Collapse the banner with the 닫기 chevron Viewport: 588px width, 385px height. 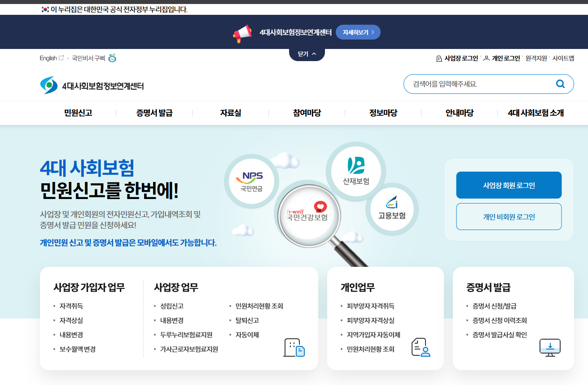click(307, 53)
